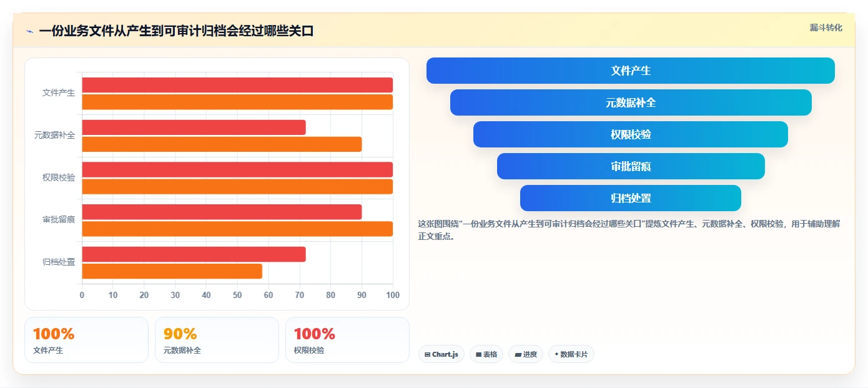Click the 50 tick on the x-axis
Image resolution: width=868 pixels, height=388 pixels.
[x=237, y=295]
